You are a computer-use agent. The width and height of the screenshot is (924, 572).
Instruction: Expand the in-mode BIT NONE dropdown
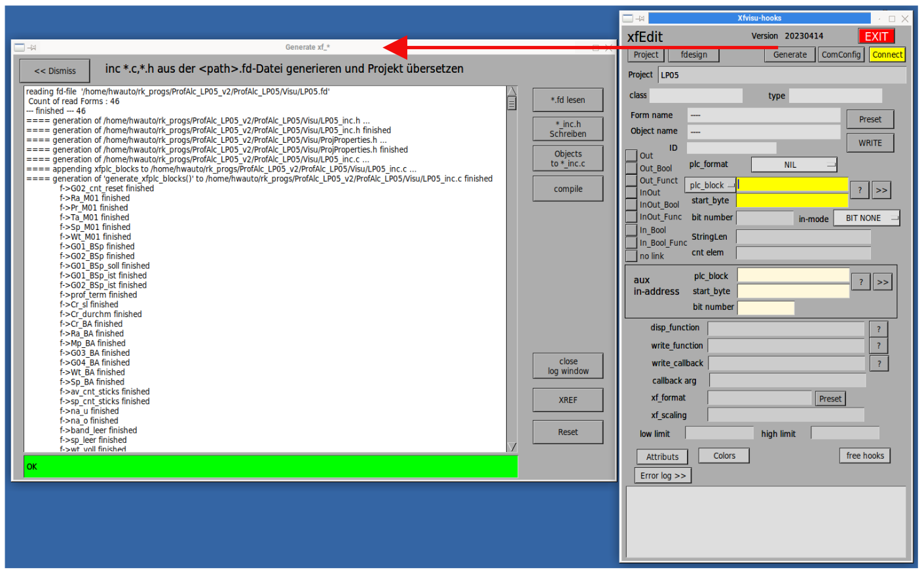point(866,218)
